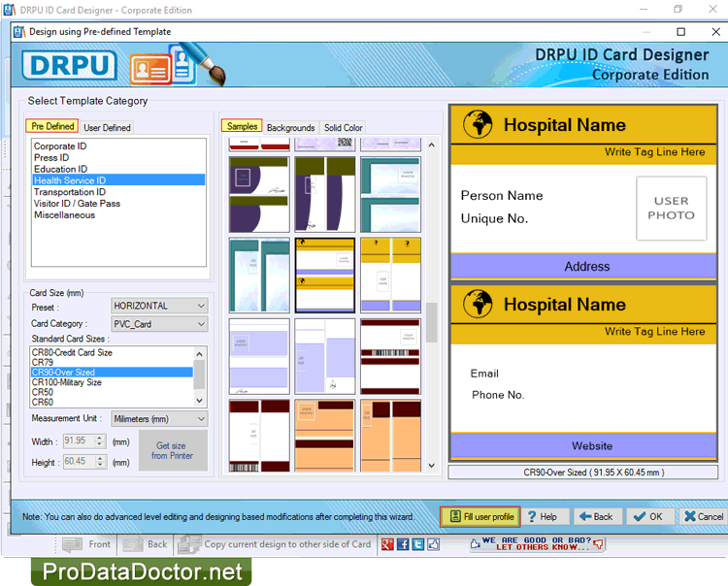
Task: Click globe logo on back card preview
Action: tap(478, 304)
